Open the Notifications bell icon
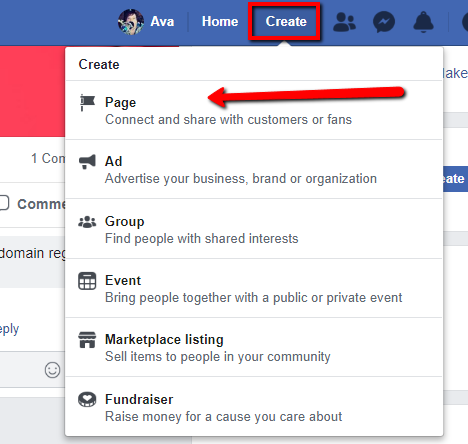 (423, 22)
